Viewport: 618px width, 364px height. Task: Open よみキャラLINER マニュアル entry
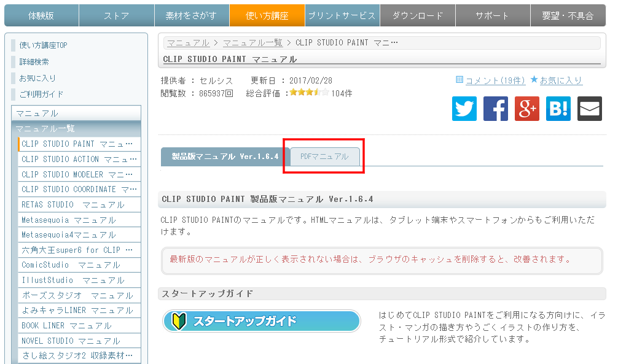[79, 310]
